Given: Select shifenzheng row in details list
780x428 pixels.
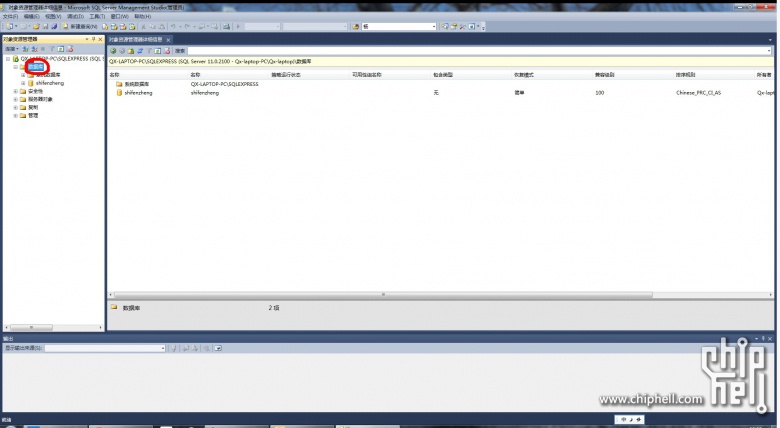Looking at the screenshot, I should [138, 93].
